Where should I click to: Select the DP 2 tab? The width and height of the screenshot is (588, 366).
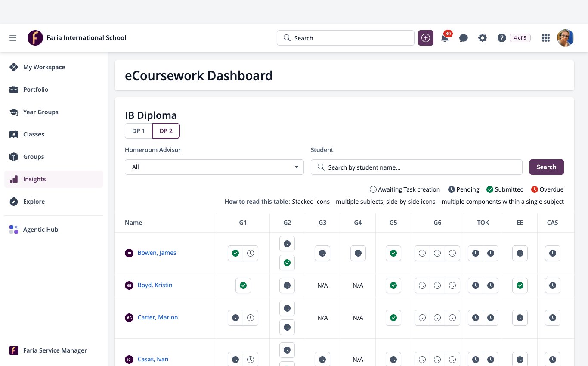pos(166,131)
